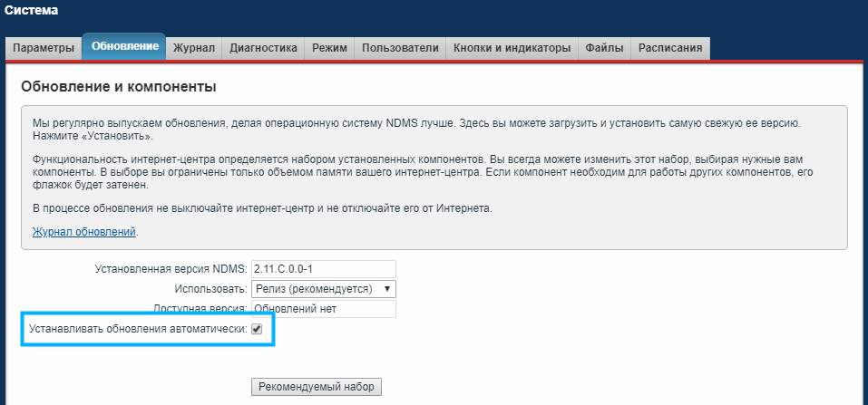Click the Обновление и компоненты heading
The image size is (868, 405).
[x=118, y=87]
